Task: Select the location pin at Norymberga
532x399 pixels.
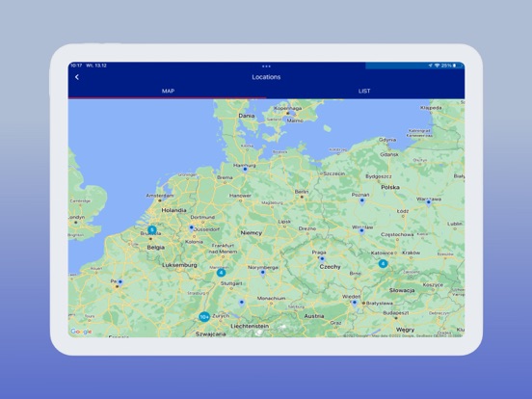Action: click(x=262, y=273)
